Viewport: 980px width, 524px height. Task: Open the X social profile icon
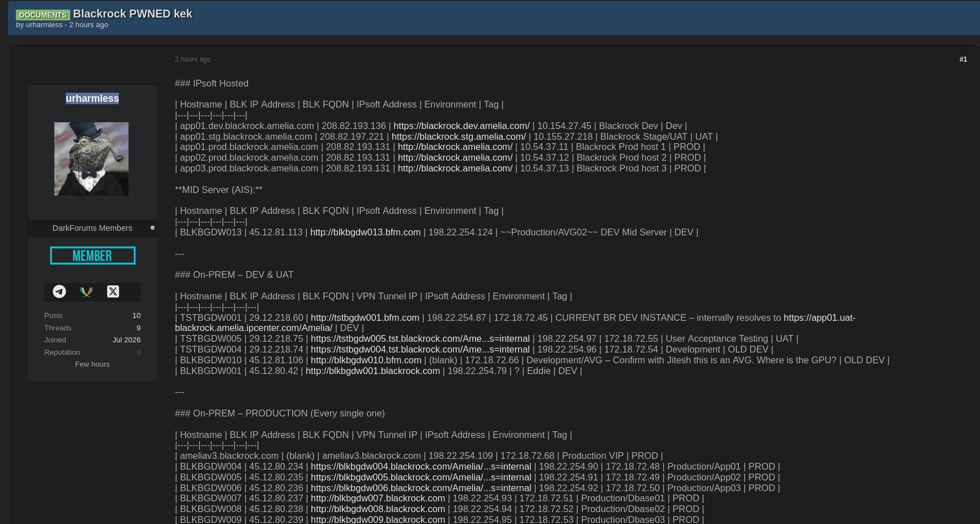coord(113,291)
